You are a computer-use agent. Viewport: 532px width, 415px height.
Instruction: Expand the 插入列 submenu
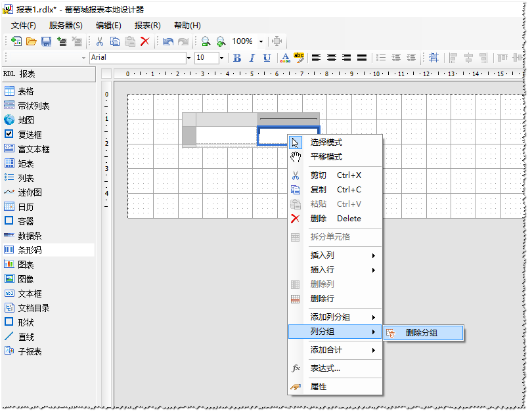pos(335,255)
